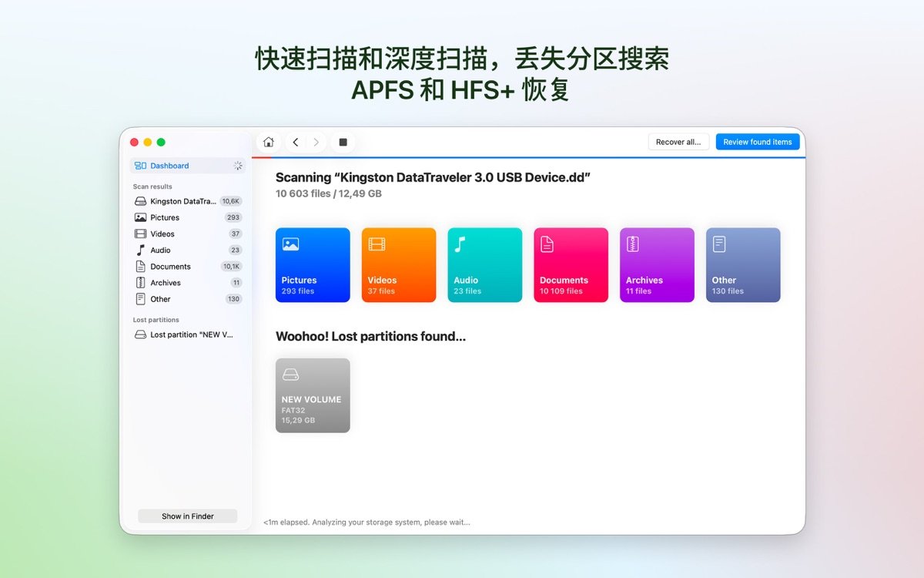Open the NEW VOLUME FAT32 partition tile
This screenshot has height=578, width=924.
click(312, 394)
